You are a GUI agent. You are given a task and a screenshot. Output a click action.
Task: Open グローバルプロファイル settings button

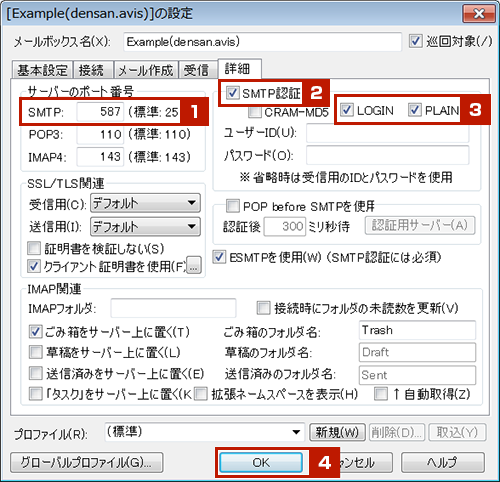tap(87, 462)
